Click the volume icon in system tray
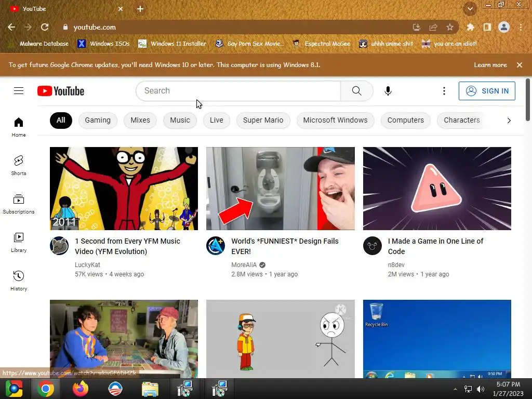 pos(481,389)
